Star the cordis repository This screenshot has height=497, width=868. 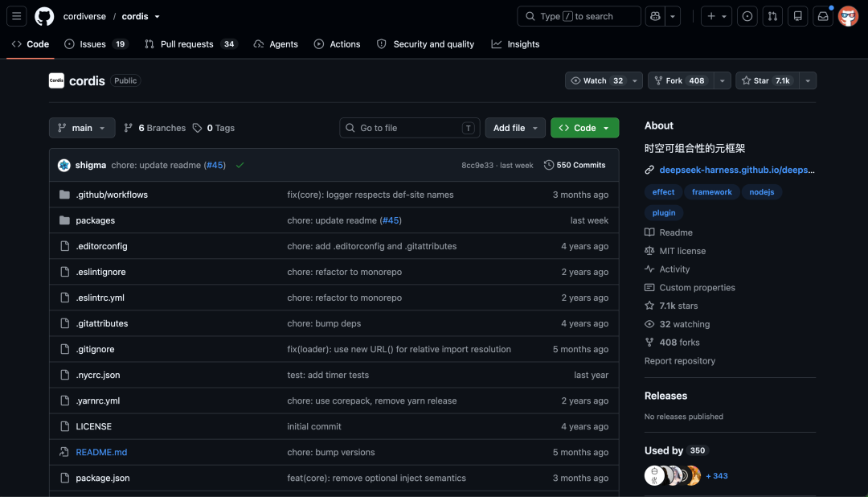[768, 80]
